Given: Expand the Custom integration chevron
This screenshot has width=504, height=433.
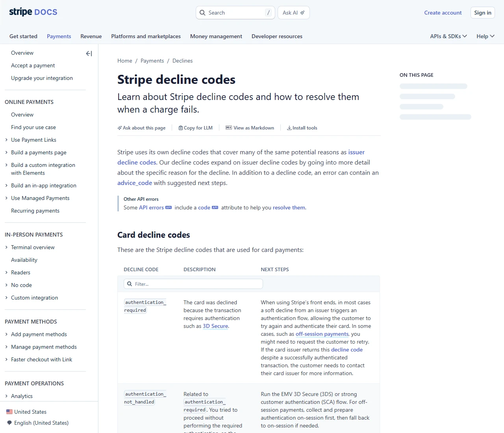Looking at the screenshot, I should [x=6, y=298].
